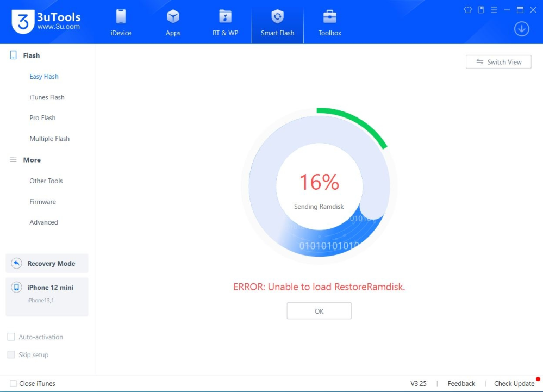This screenshot has height=392, width=543.
Task: Select the iPhone 12 mini device entry
Action: (47, 297)
